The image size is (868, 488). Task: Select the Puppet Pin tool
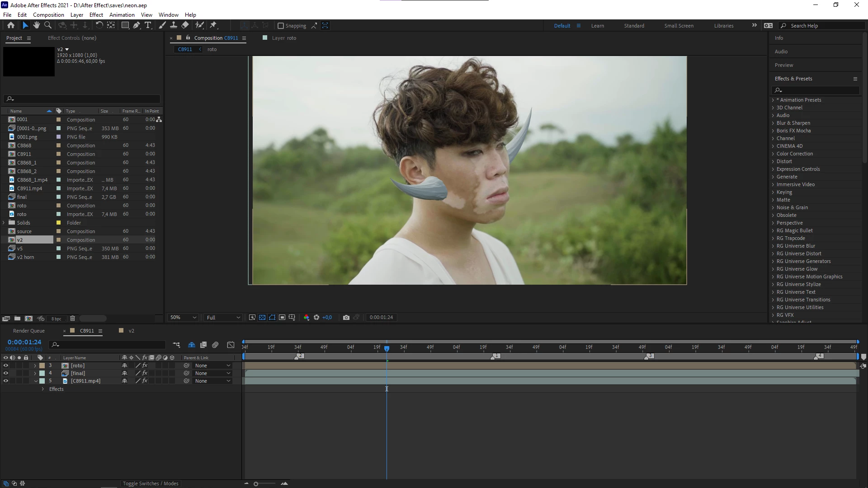click(213, 25)
